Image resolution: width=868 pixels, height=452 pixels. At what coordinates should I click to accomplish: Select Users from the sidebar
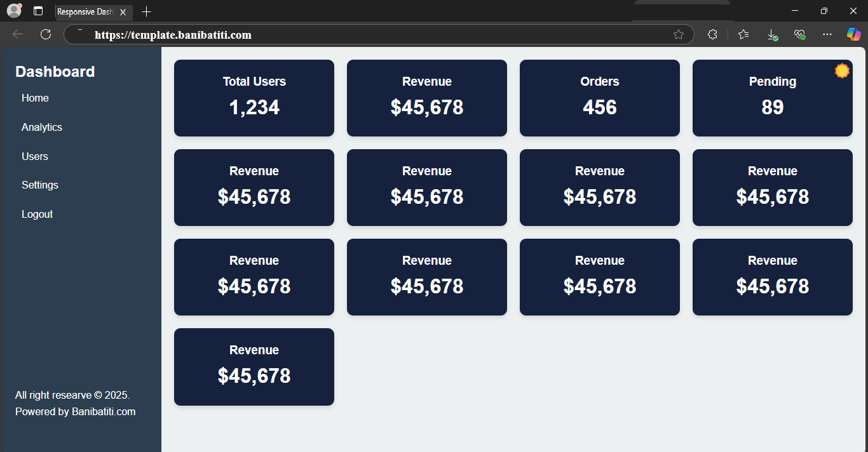coord(35,156)
